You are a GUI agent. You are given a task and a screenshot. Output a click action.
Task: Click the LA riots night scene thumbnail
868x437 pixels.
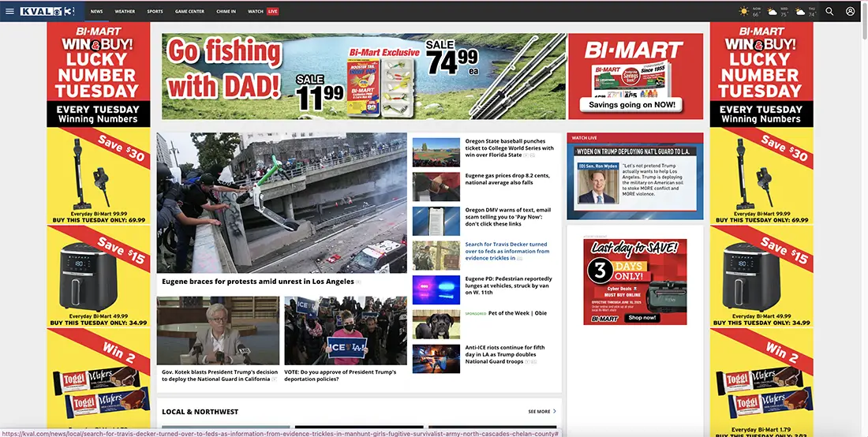pos(436,358)
